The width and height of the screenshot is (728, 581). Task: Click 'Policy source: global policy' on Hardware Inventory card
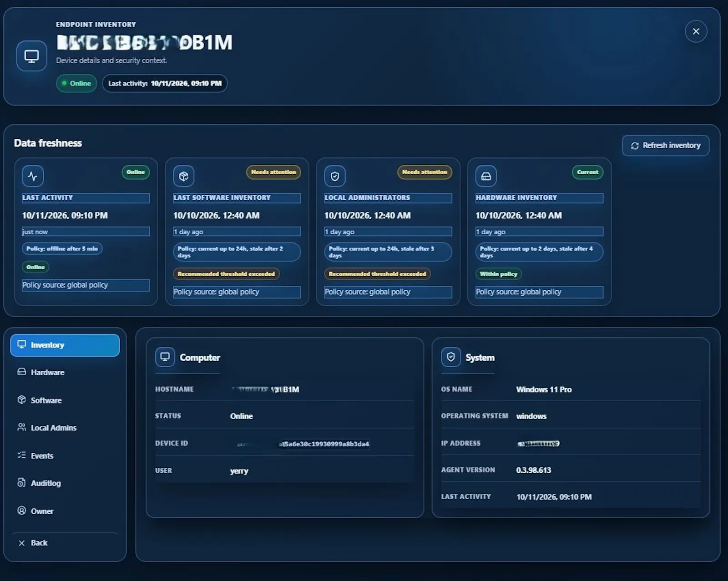tap(539, 292)
